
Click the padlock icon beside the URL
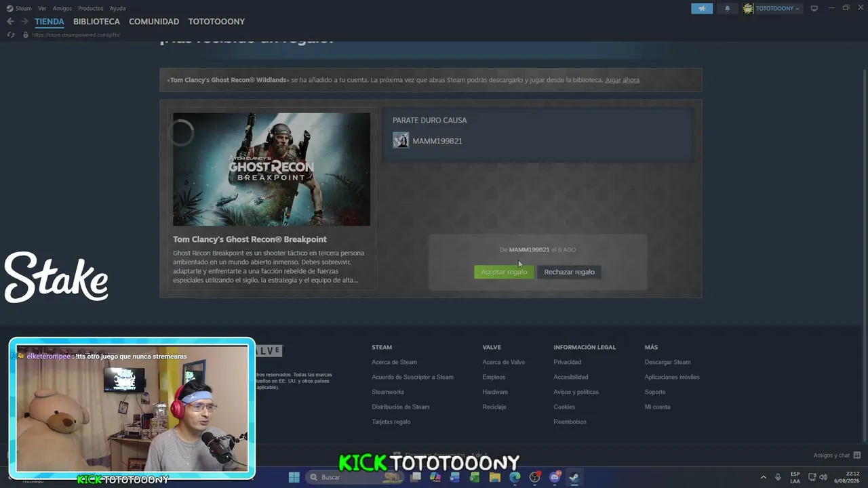tap(26, 35)
